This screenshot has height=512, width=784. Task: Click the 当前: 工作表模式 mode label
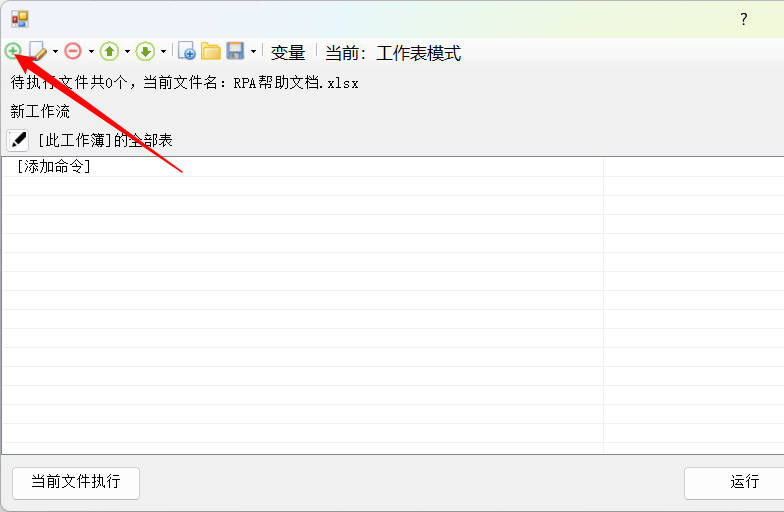(393, 53)
